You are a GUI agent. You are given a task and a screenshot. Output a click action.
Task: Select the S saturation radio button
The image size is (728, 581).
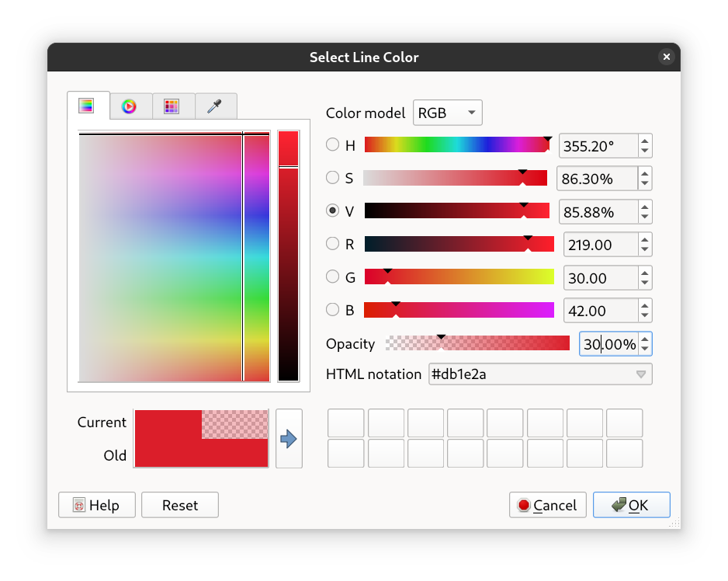pos(332,178)
